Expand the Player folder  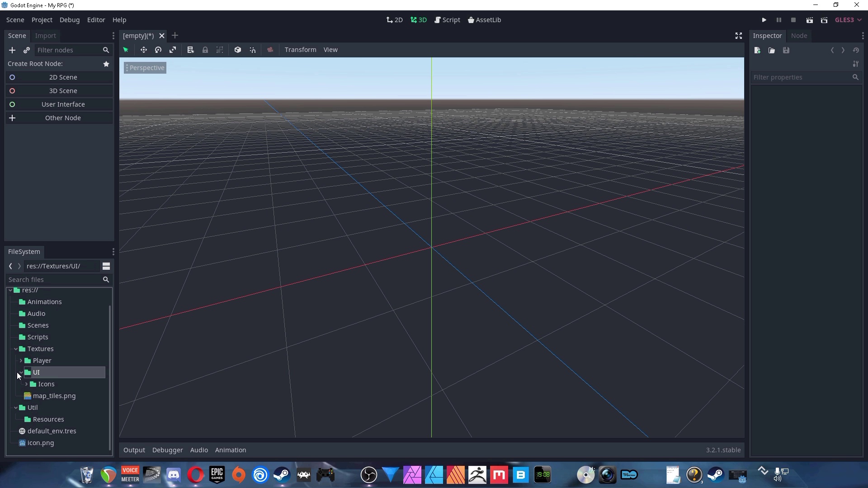coord(21,361)
